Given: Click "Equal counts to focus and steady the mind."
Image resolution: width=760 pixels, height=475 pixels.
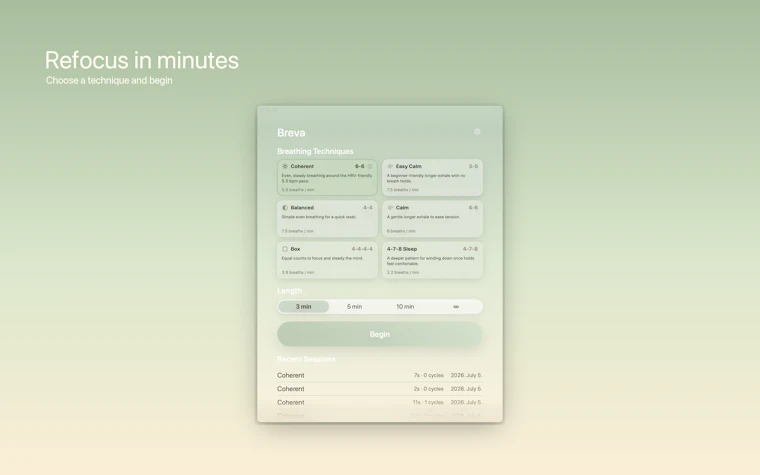Looking at the screenshot, I should point(322,258).
